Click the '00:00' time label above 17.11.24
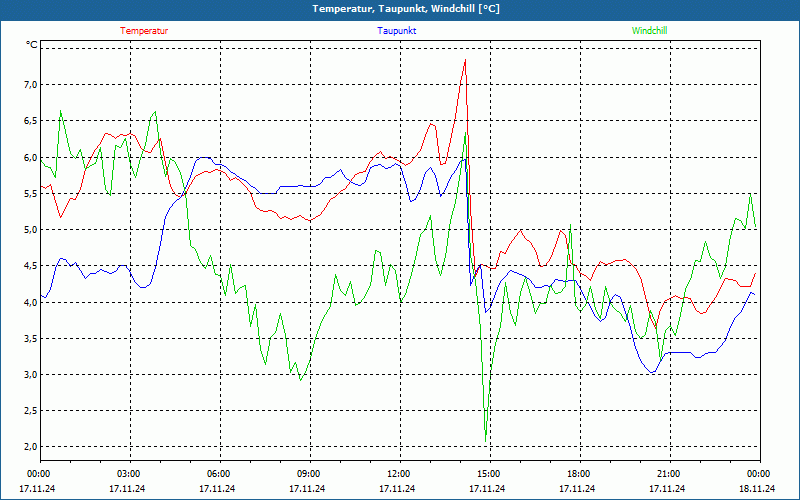This screenshot has height=500, width=800. tap(39, 474)
